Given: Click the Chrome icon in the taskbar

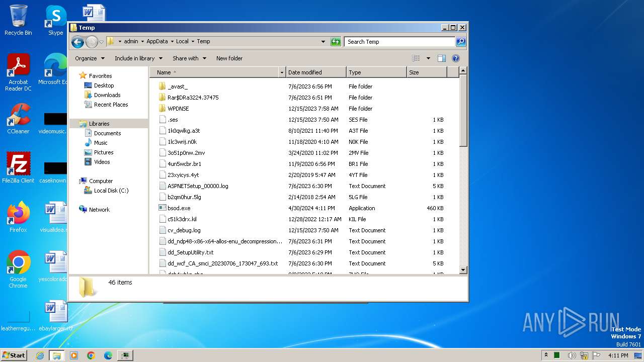Looking at the screenshot, I should pos(91,355).
